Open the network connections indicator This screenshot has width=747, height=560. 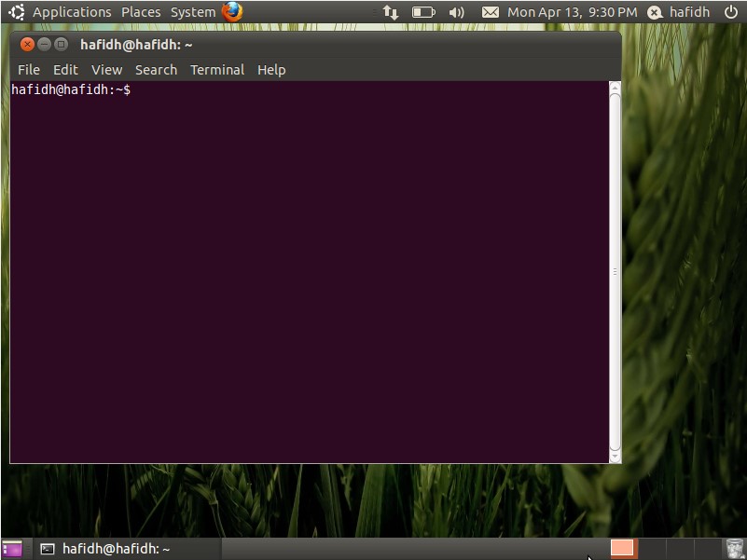391,12
